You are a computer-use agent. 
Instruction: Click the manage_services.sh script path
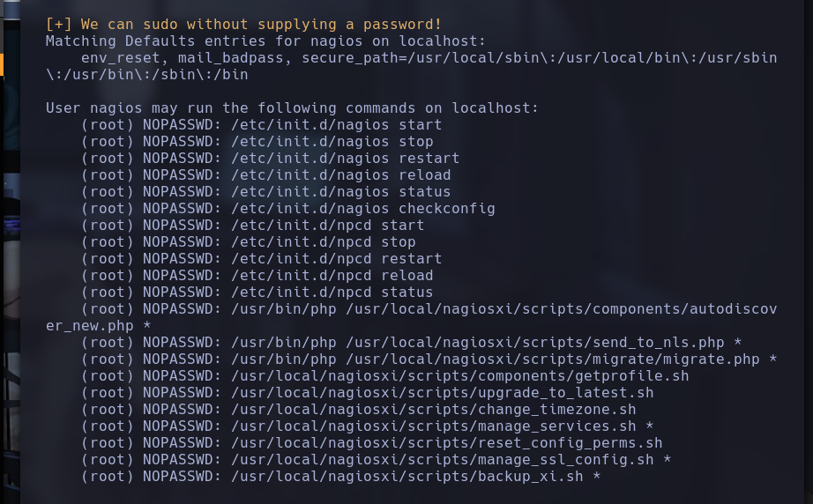pyautogui.click(x=434, y=426)
